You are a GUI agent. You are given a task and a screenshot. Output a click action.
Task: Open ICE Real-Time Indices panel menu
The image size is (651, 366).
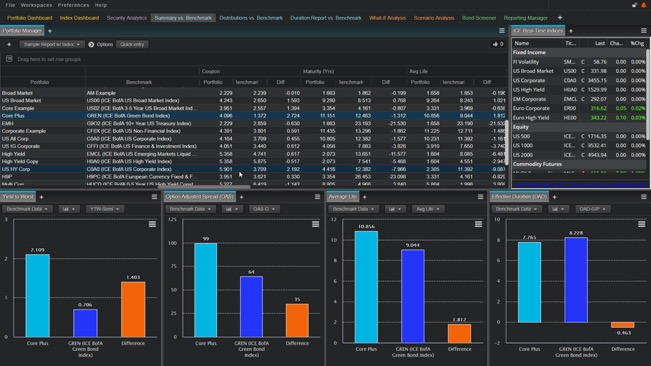coord(644,31)
